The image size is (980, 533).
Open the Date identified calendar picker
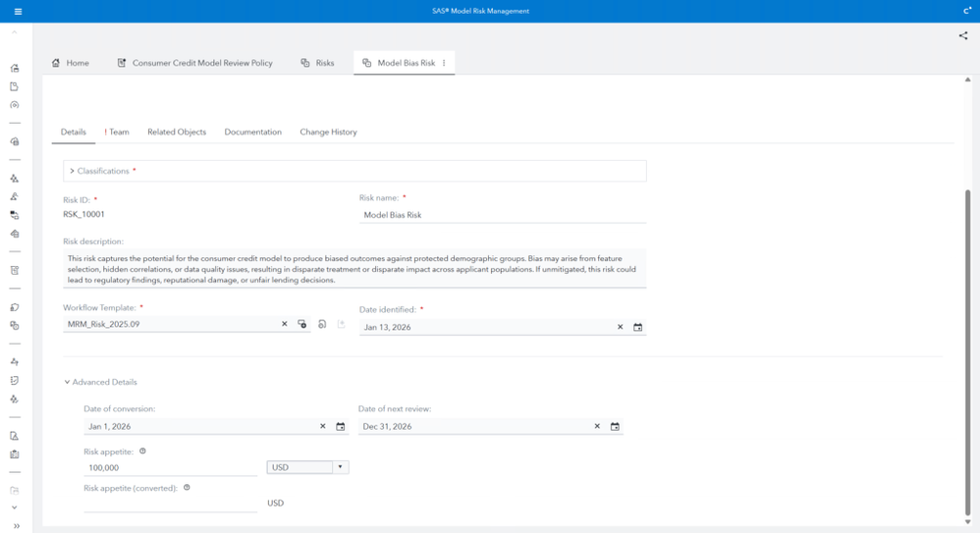point(637,327)
